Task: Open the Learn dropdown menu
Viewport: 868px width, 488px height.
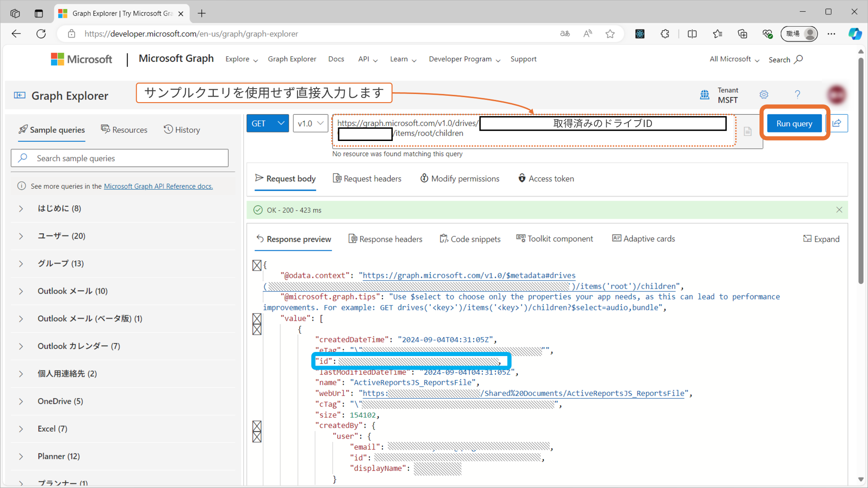Action: 403,59
